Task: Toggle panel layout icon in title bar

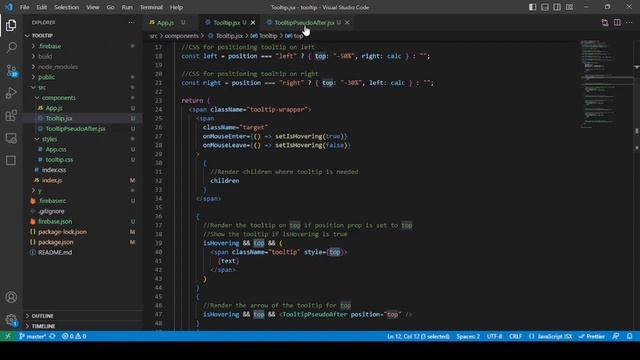Action: click(545, 7)
